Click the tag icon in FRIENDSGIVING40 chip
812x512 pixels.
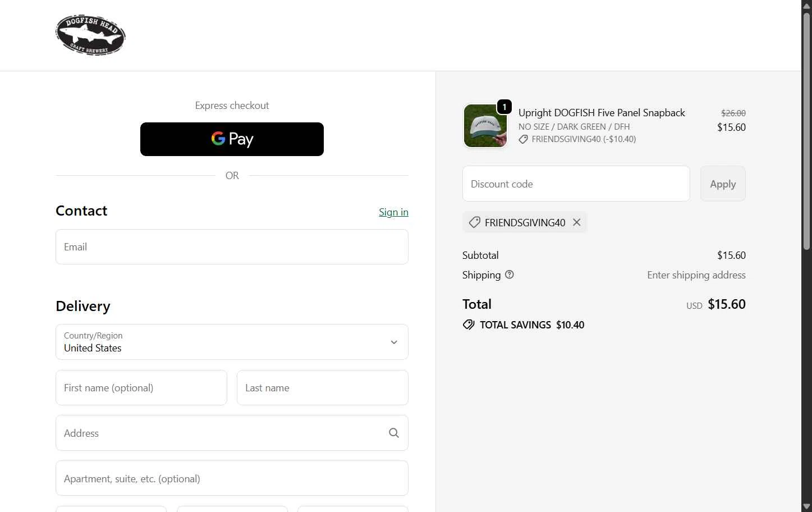tap(474, 222)
